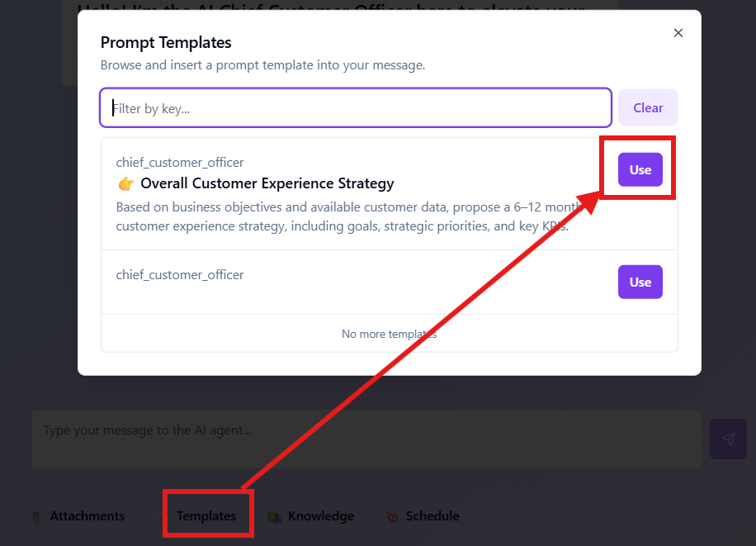Open the Templates menu item
756x546 pixels.
click(x=207, y=515)
